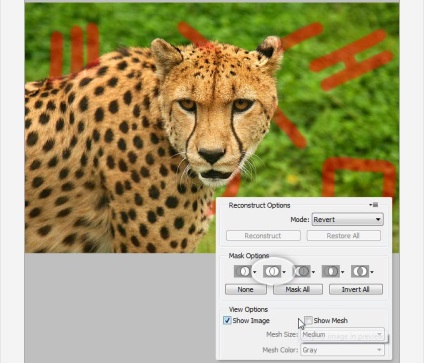Click the Invert All button

click(356, 289)
